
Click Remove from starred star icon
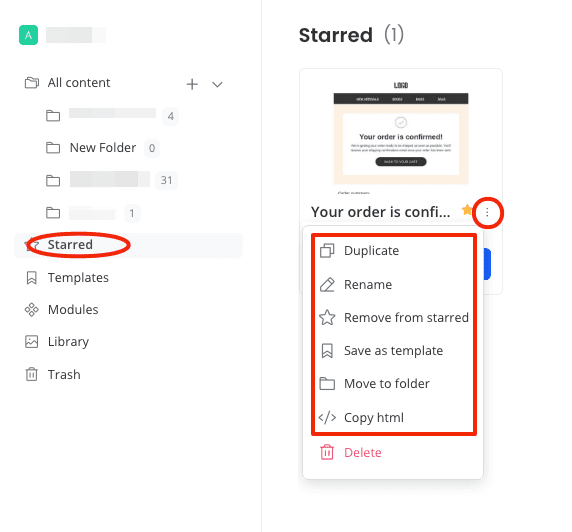(327, 317)
